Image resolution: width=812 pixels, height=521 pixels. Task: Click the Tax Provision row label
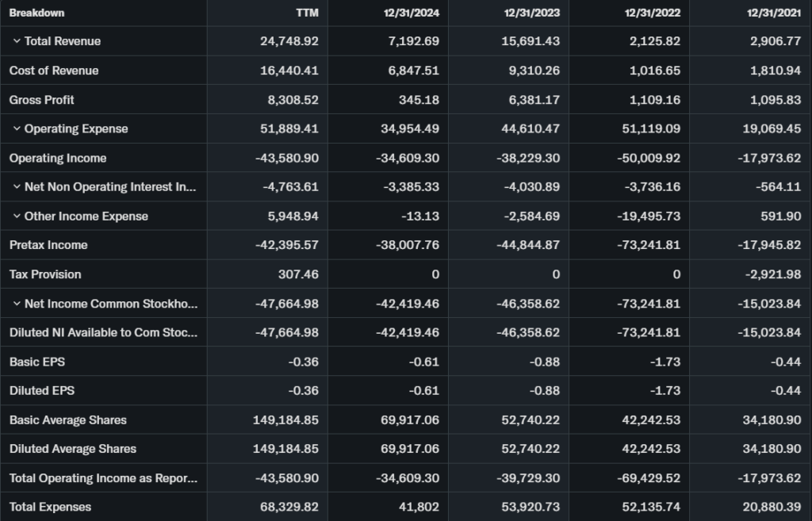[45, 274]
